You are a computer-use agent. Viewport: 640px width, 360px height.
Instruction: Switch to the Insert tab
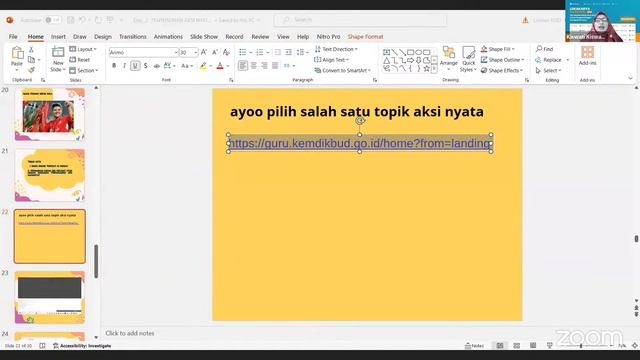pos(58,37)
